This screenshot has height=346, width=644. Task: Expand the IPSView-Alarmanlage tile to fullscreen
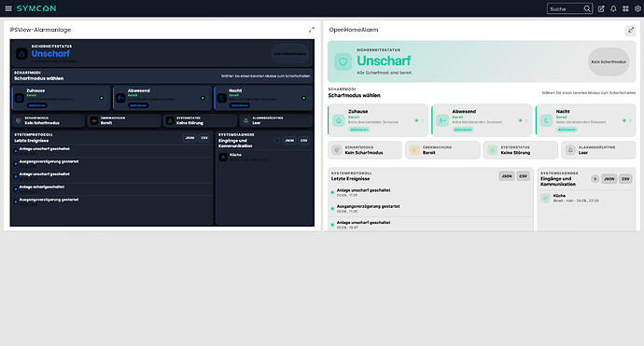pyautogui.click(x=312, y=30)
